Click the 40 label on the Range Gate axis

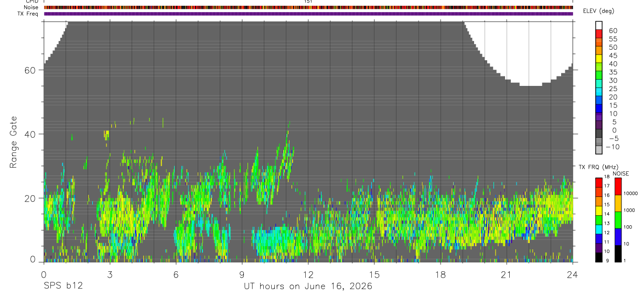[29, 134]
